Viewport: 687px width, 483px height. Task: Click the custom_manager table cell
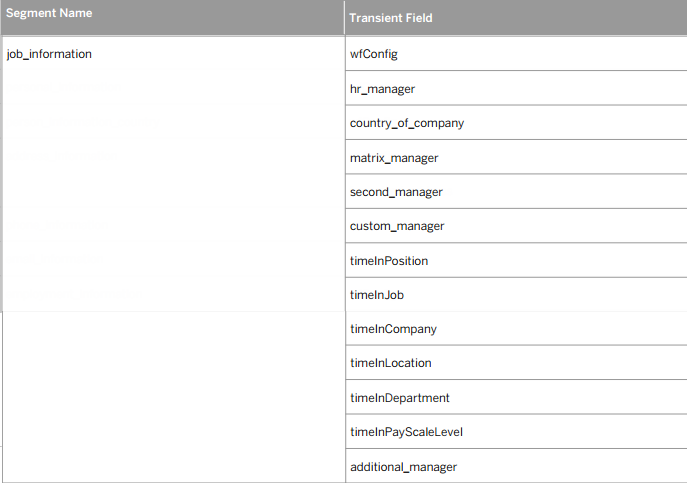pyautogui.click(x=516, y=226)
